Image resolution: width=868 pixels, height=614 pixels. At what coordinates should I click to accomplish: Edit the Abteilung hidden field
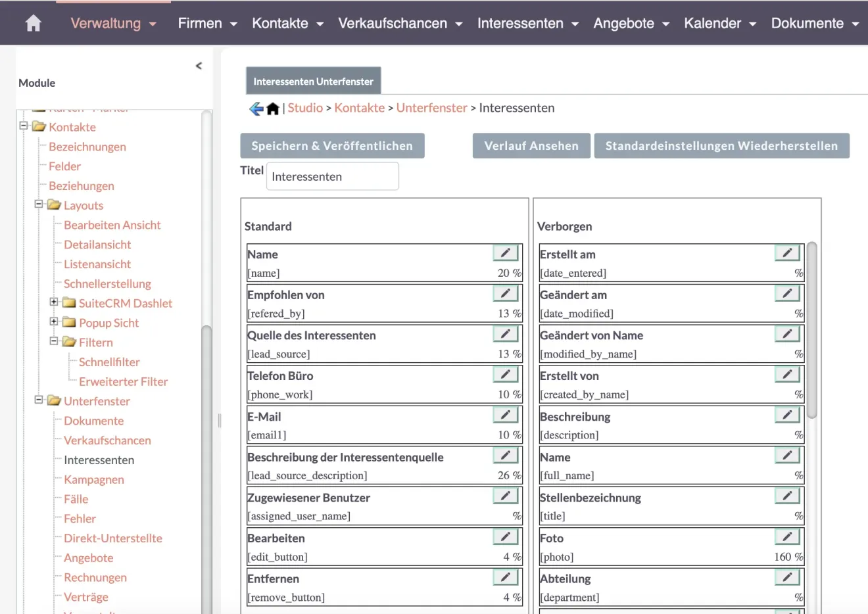pyautogui.click(x=786, y=577)
